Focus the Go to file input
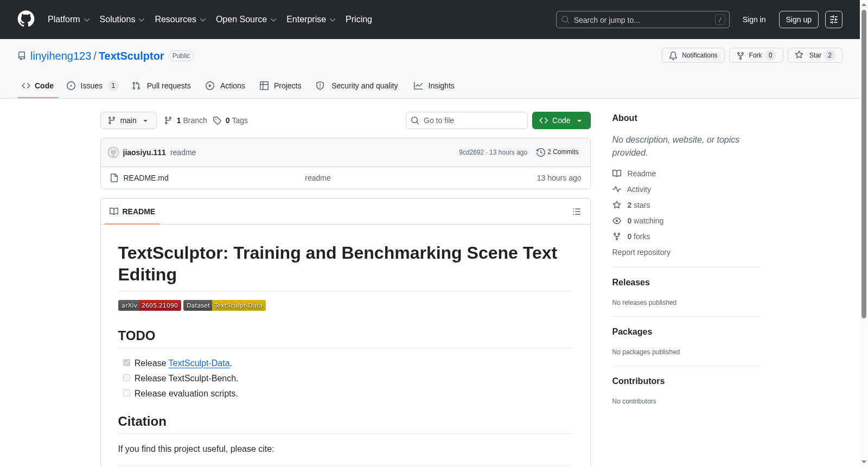 pos(467,120)
